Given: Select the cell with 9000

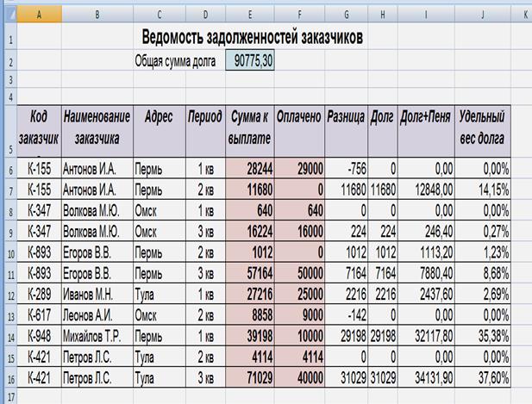Looking at the screenshot, I should point(299,315).
